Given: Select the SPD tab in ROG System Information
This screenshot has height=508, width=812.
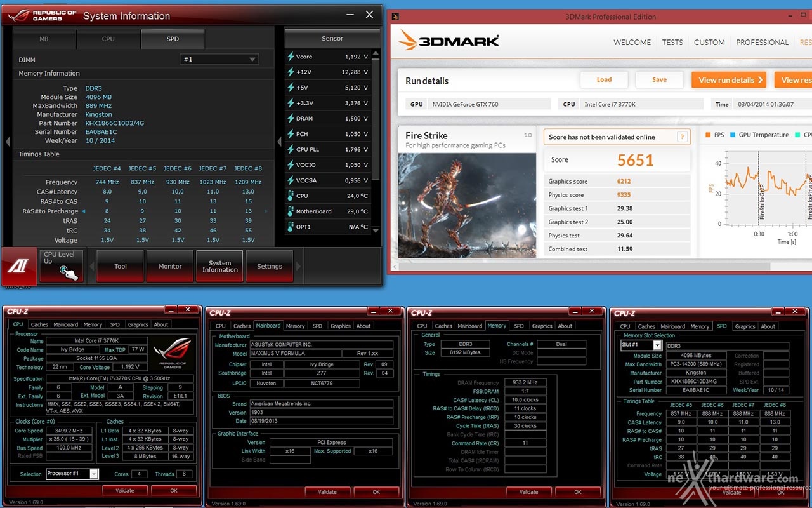Looking at the screenshot, I should click(x=173, y=39).
